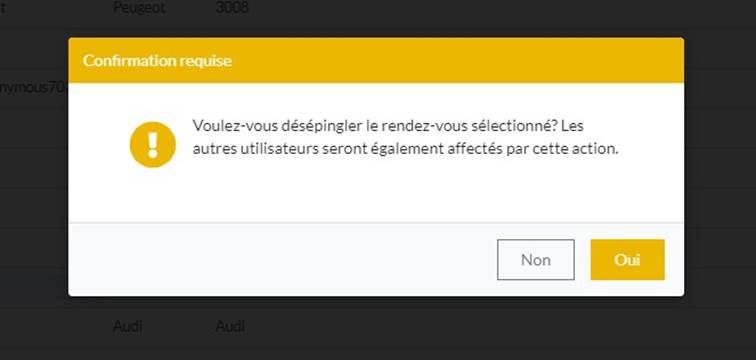756x360 pixels.
Task: Click the partially hidden anonymous70 text
Action: (x=33, y=88)
